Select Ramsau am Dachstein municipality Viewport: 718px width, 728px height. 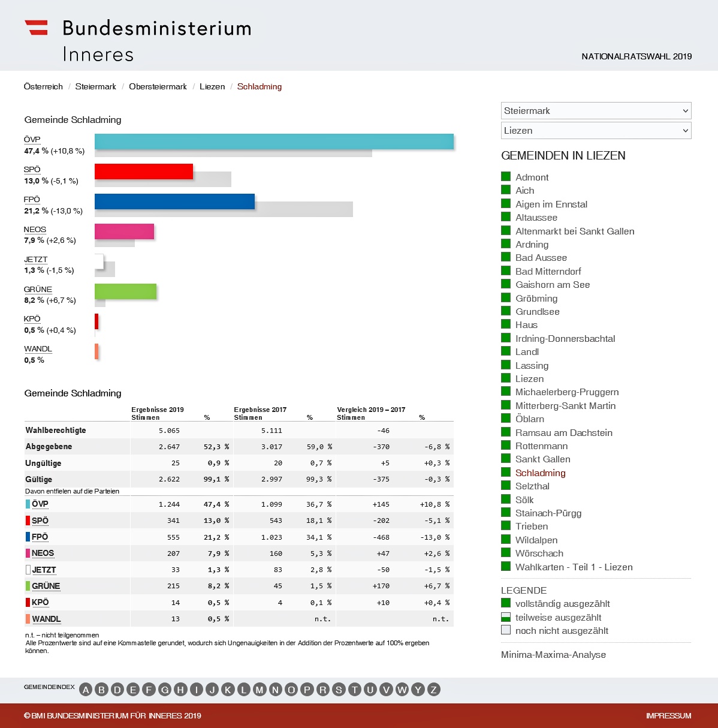[563, 433]
